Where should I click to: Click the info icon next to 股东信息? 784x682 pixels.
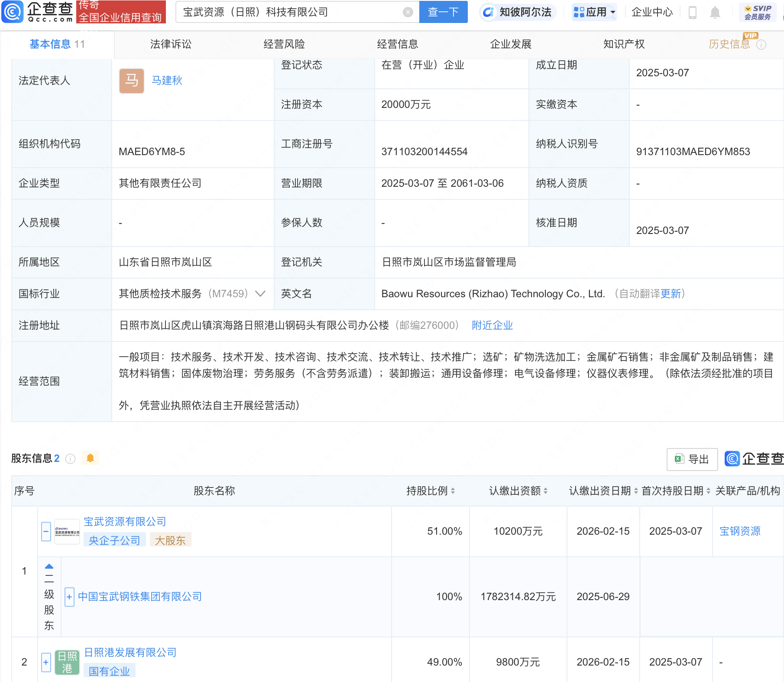(70, 458)
